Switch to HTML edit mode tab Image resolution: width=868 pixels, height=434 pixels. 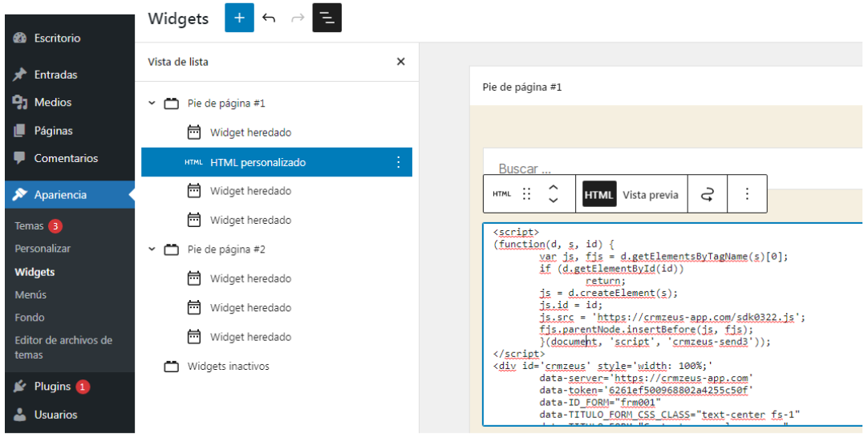click(598, 194)
